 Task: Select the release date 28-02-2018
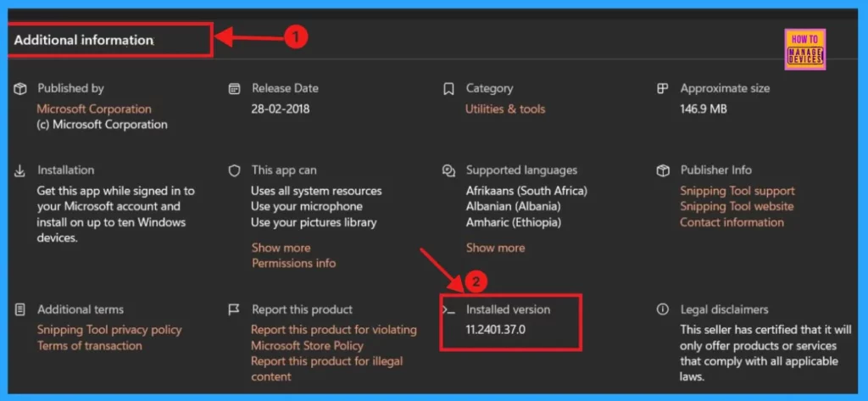281,109
